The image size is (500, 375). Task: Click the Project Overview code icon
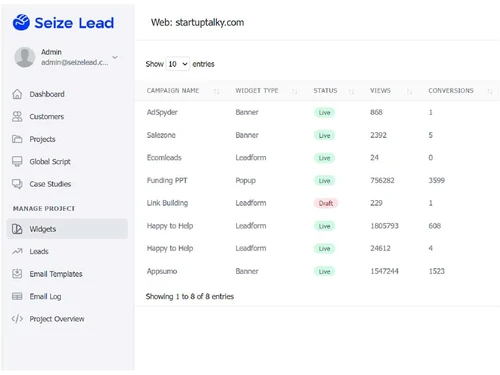pyautogui.click(x=17, y=319)
